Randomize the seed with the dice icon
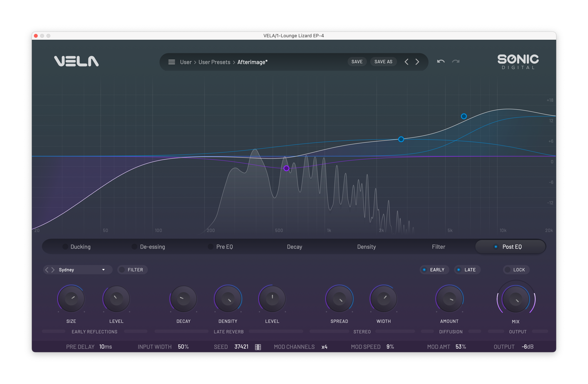The width and height of the screenshot is (588, 384). click(258, 347)
